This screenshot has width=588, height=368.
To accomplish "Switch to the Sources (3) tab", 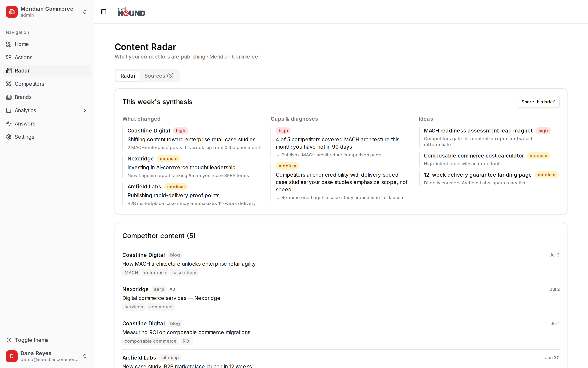I will click(159, 76).
